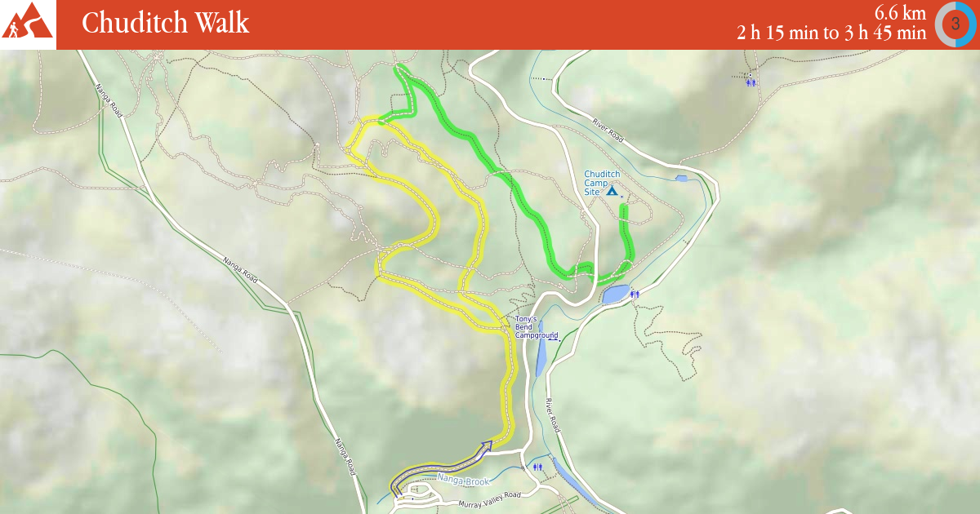
Task: Click the blue start direction arrow on route
Action: tap(486, 445)
